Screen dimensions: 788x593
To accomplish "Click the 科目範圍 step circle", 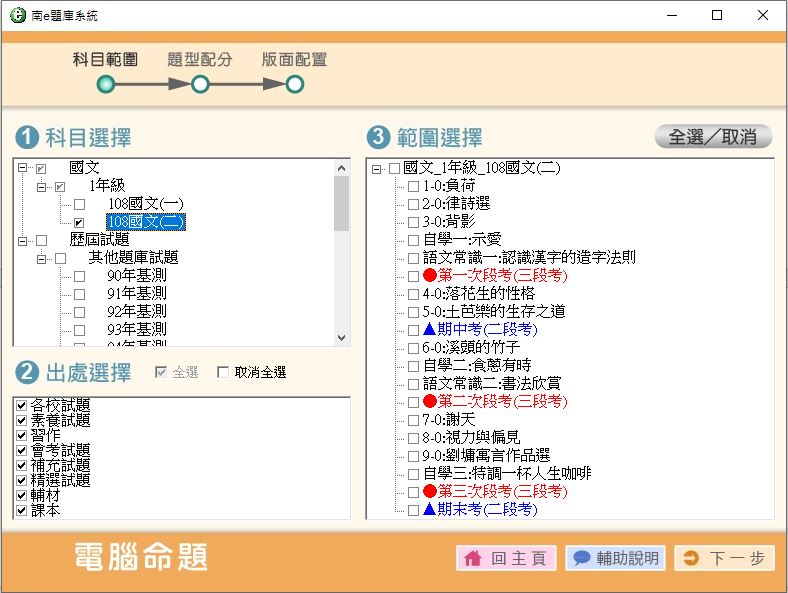I will click(106, 85).
